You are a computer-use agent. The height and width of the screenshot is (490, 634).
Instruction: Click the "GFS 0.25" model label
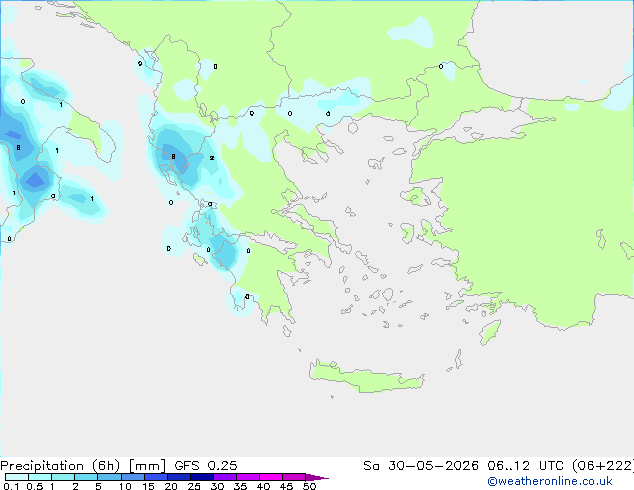coord(206,466)
